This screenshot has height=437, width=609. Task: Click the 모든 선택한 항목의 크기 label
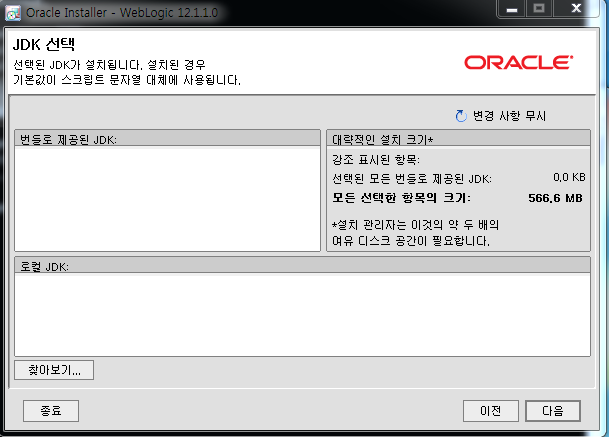tap(401, 198)
